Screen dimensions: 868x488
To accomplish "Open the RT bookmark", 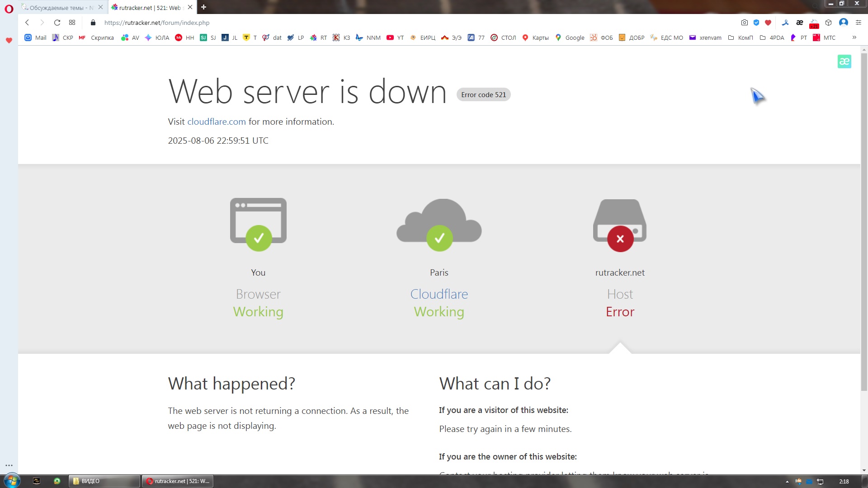I will pyautogui.click(x=319, y=38).
